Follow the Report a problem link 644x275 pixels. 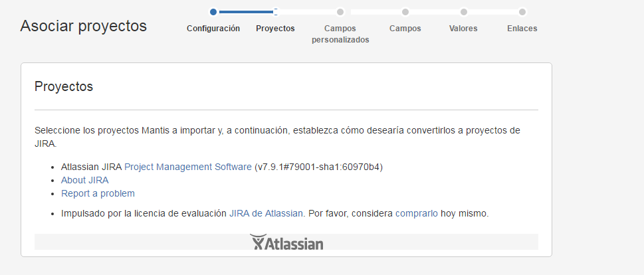click(x=98, y=193)
